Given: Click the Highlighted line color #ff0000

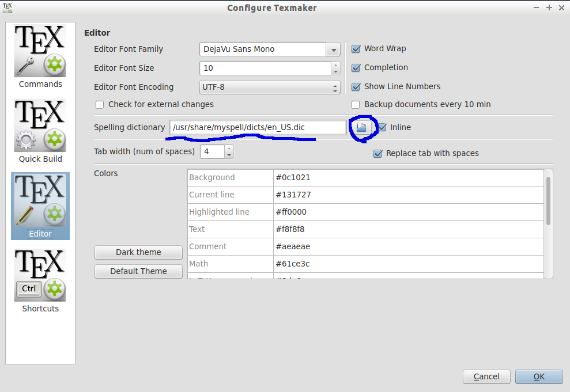Looking at the screenshot, I should click(x=408, y=212).
